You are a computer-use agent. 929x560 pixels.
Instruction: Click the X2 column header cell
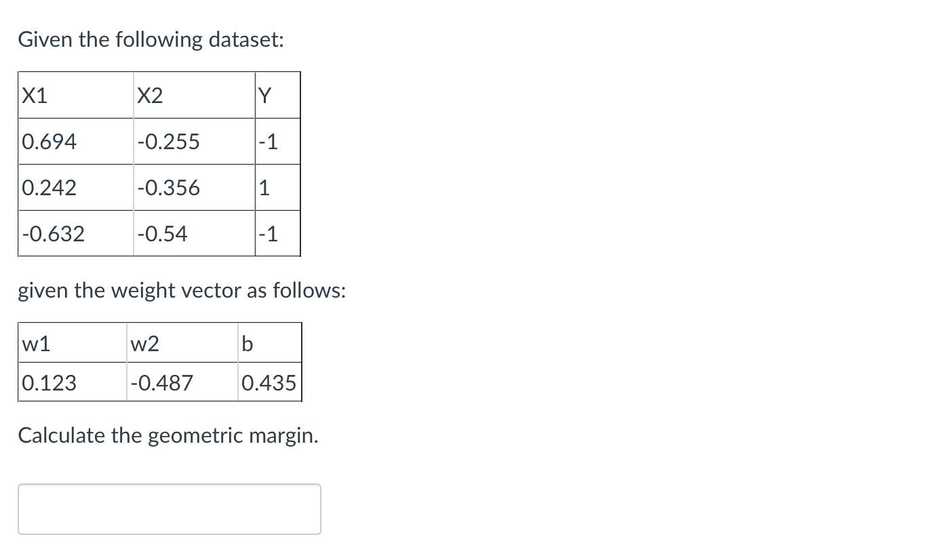pyautogui.click(x=194, y=96)
